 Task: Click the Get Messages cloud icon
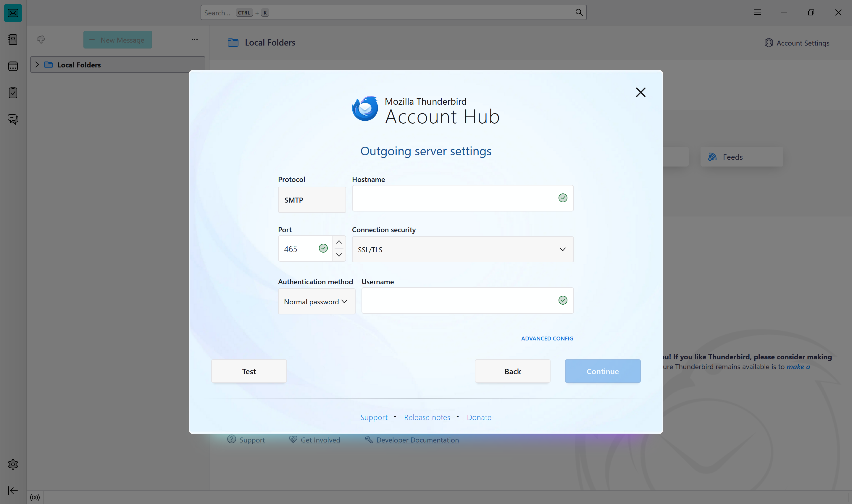41,40
